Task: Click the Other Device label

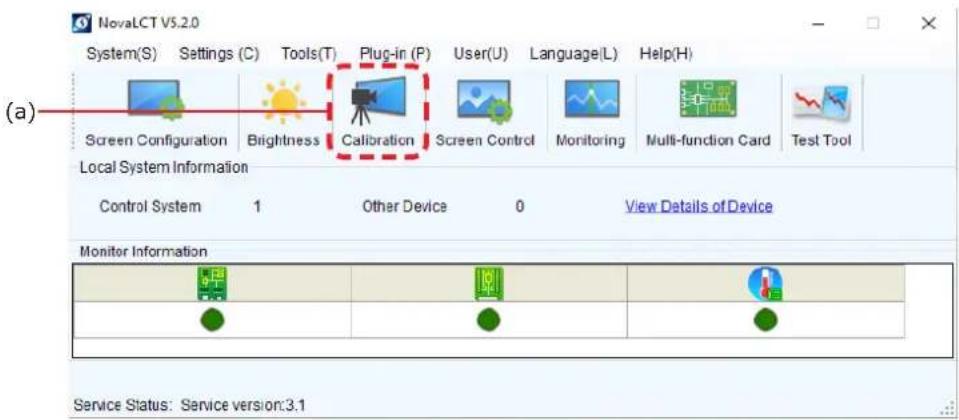Action: pos(404,207)
